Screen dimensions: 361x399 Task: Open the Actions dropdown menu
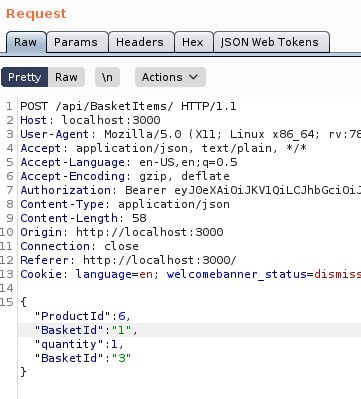[170, 77]
